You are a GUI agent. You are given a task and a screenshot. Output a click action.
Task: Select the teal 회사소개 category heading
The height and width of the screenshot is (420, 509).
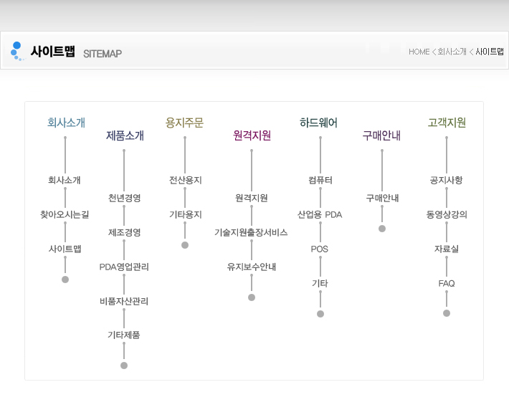[66, 123]
